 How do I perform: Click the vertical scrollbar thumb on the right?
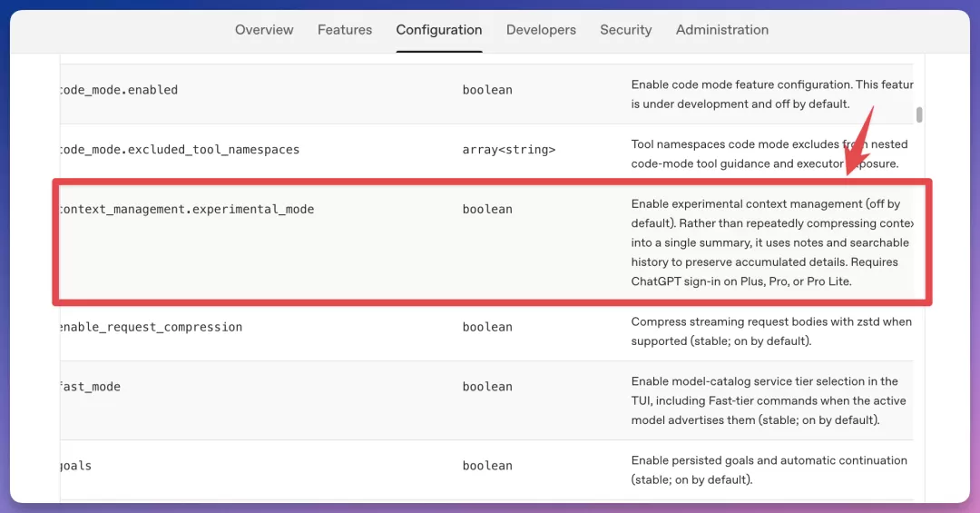click(918, 114)
